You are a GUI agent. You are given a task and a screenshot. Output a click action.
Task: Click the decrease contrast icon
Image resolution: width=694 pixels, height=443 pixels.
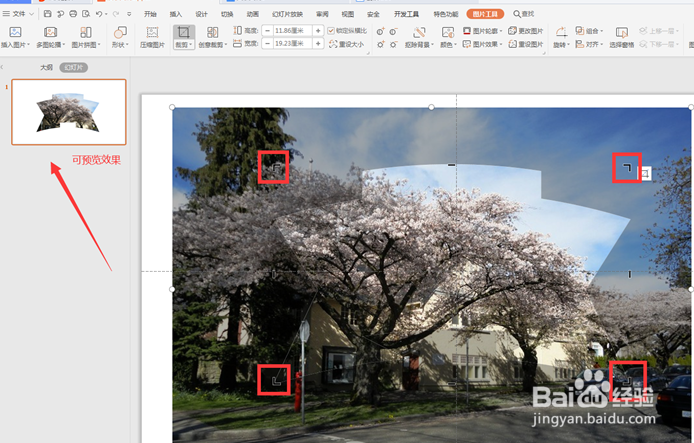393,31
